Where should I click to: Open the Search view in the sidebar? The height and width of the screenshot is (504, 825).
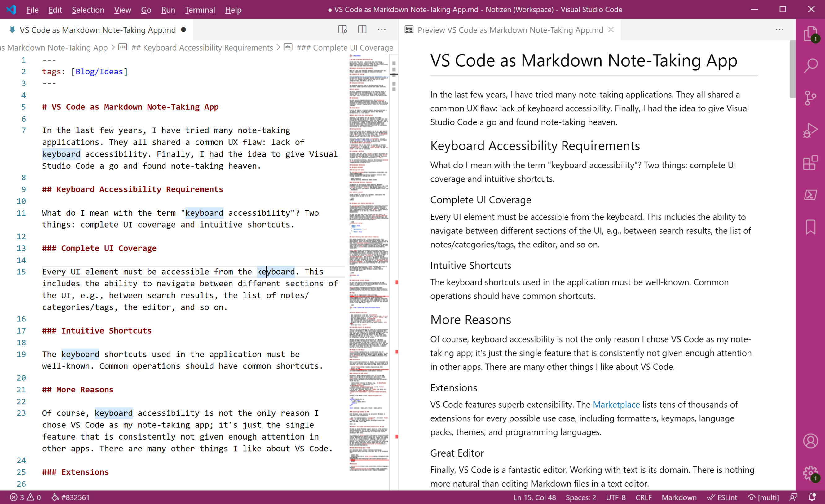click(x=811, y=66)
